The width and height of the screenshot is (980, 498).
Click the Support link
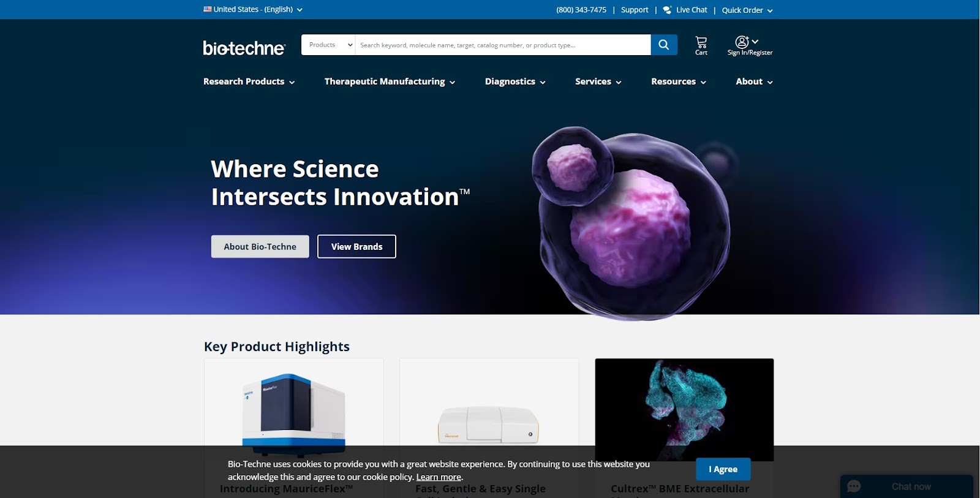pos(635,10)
